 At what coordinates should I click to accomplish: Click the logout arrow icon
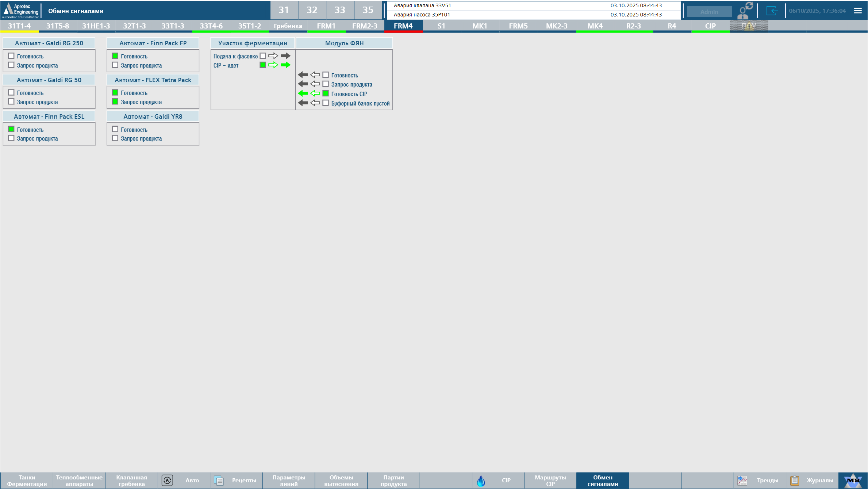tap(772, 11)
